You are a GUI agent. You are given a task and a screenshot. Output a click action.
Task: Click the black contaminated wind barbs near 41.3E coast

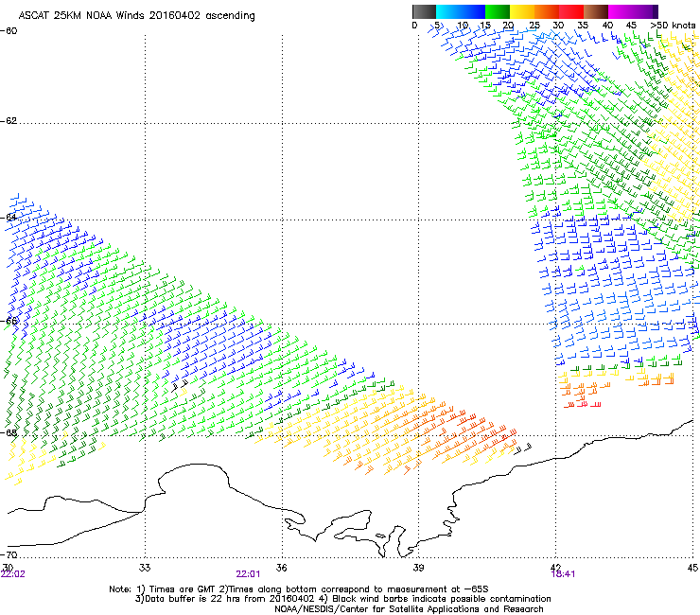[x=523, y=448]
